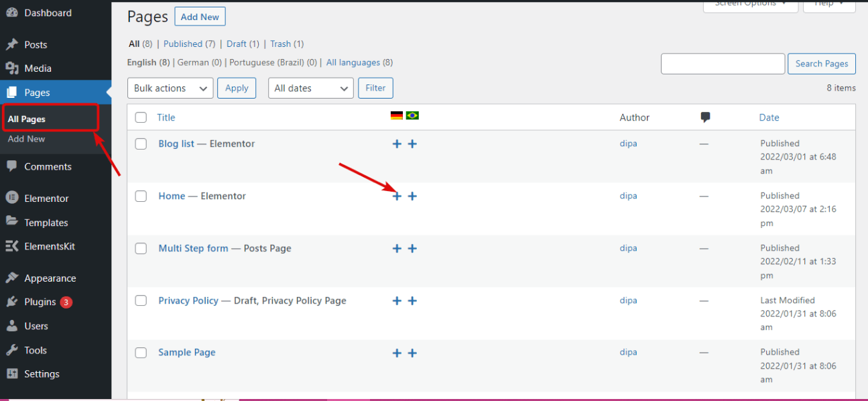Click the Brazil flag column header
868x401 pixels.
pos(412,116)
